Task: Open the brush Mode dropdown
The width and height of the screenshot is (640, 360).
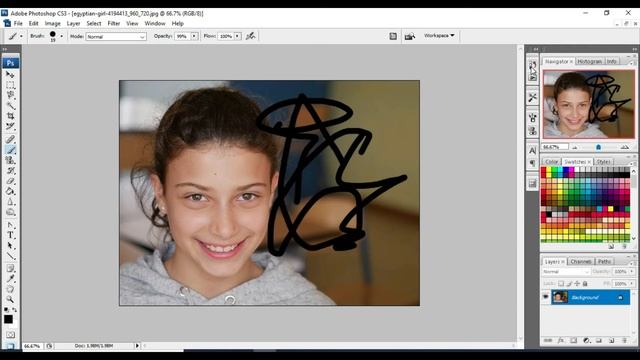Action: click(x=116, y=36)
